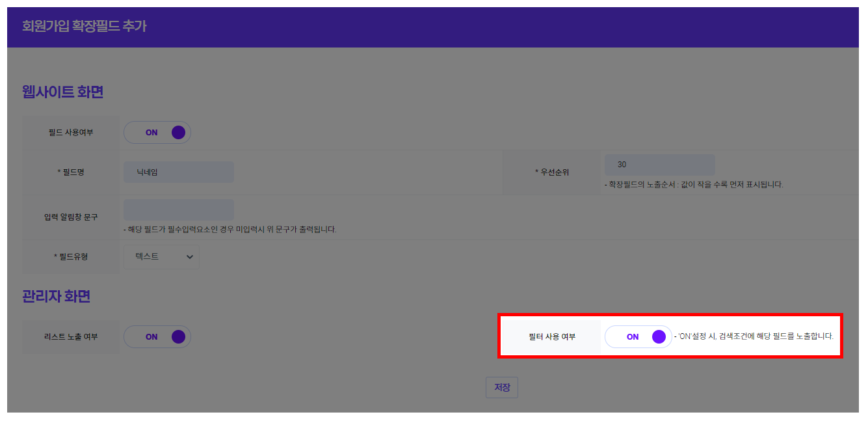Click the 웹사이트 화면 section heading
This screenshot has height=421, width=868.
click(x=63, y=92)
